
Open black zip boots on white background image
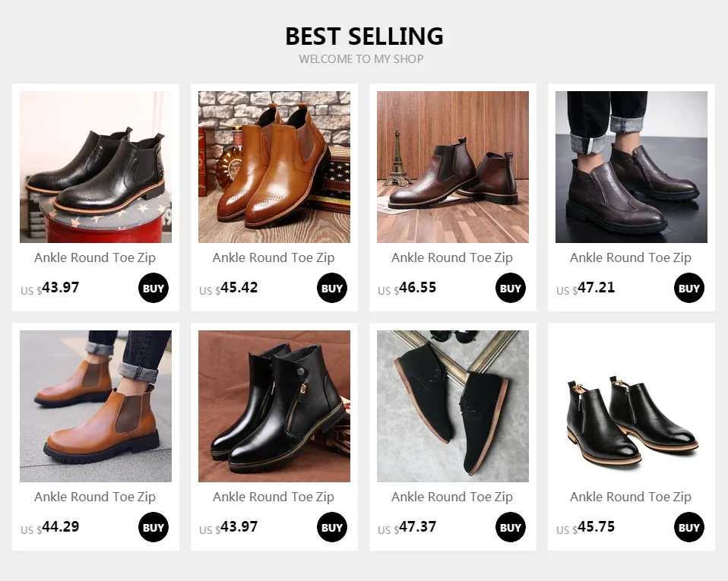coord(631,406)
